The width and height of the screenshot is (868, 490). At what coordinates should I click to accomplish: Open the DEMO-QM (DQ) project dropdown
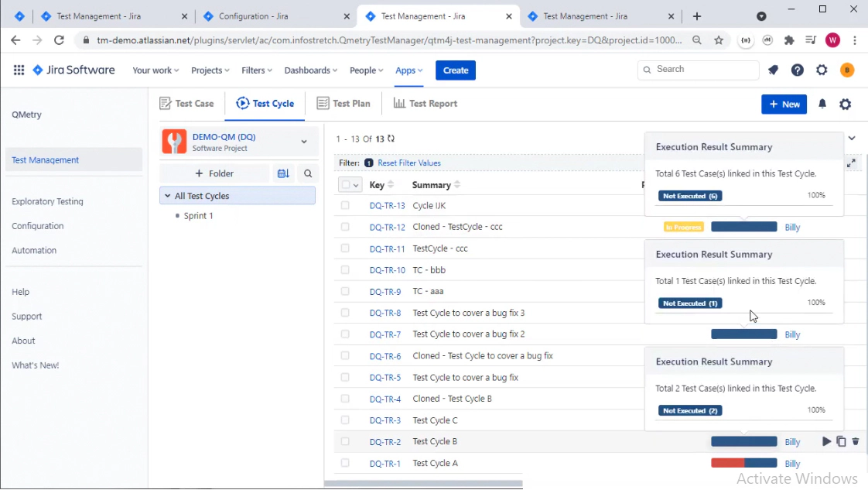304,142
